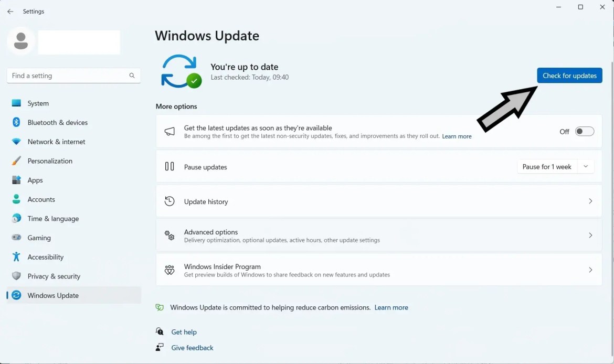614x364 pixels.
Task: Click the search magnifier icon
Action: click(x=132, y=76)
